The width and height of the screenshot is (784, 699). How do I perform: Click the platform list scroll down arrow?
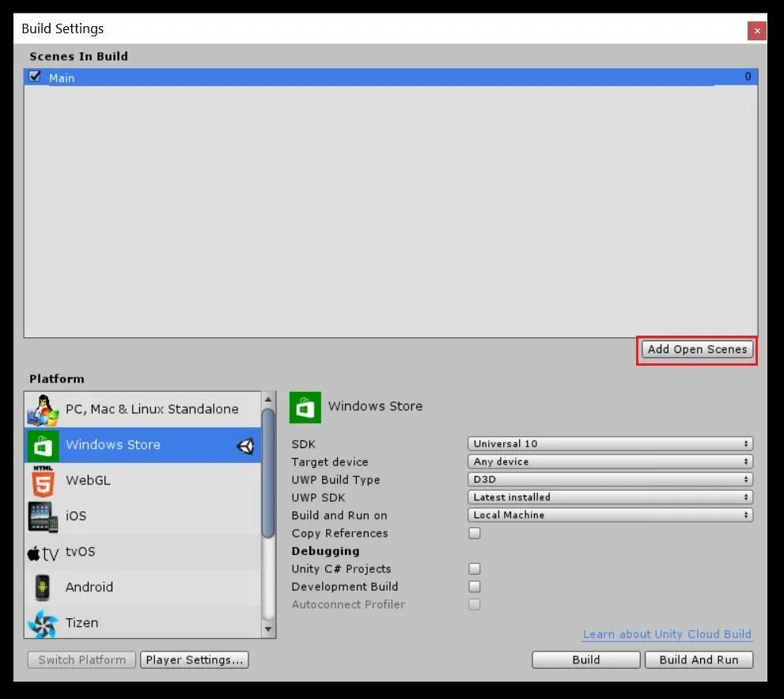pos(268,629)
